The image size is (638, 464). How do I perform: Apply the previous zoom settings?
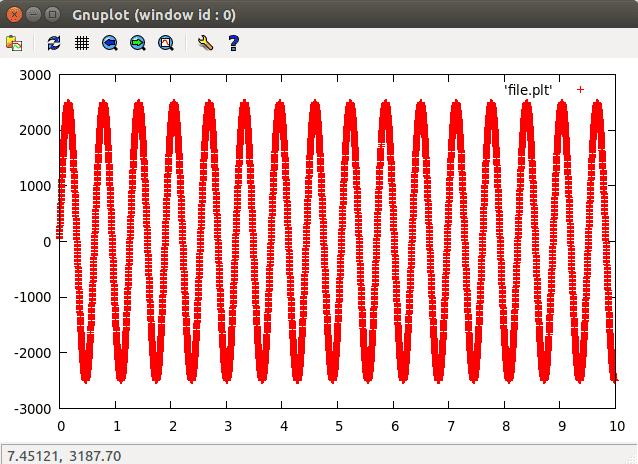pos(110,43)
